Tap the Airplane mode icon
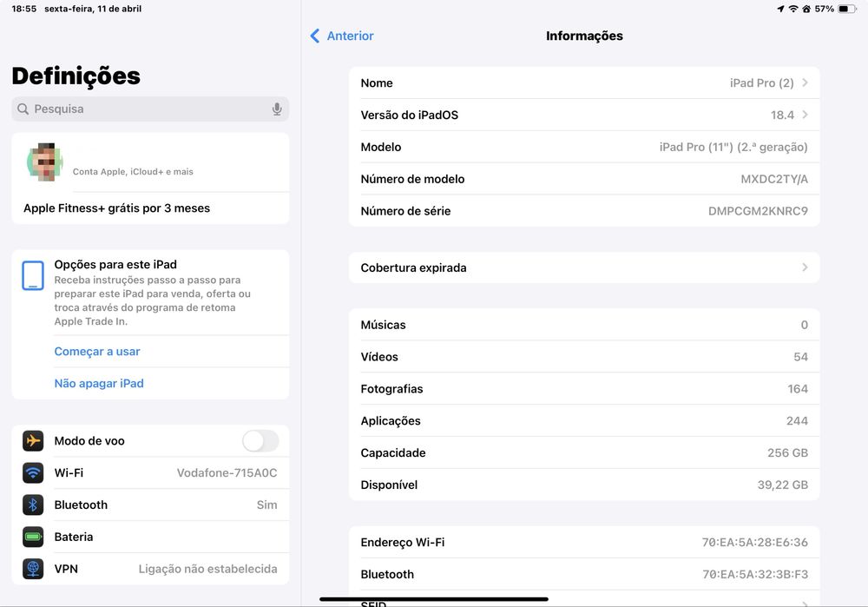 [x=33, y=441]
